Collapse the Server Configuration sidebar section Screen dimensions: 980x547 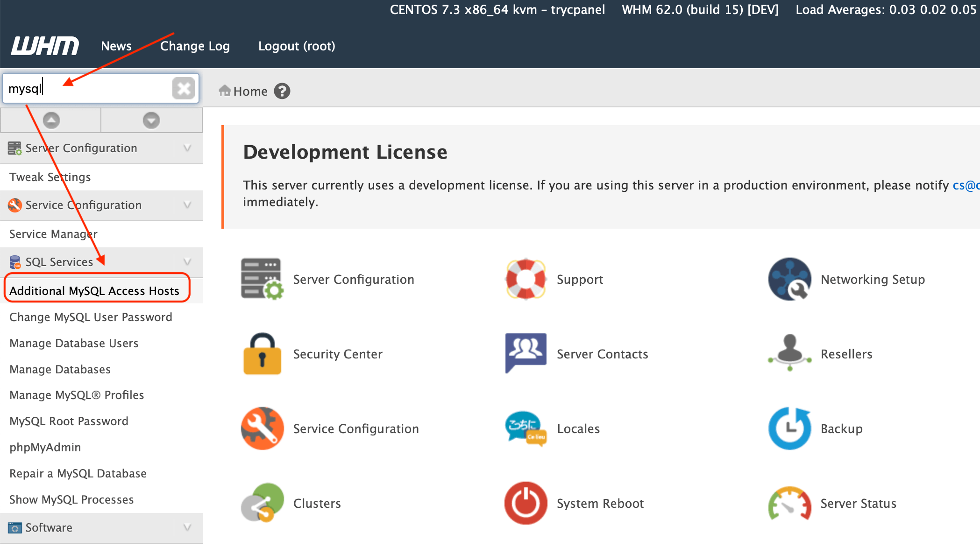[x=187, y=148]
